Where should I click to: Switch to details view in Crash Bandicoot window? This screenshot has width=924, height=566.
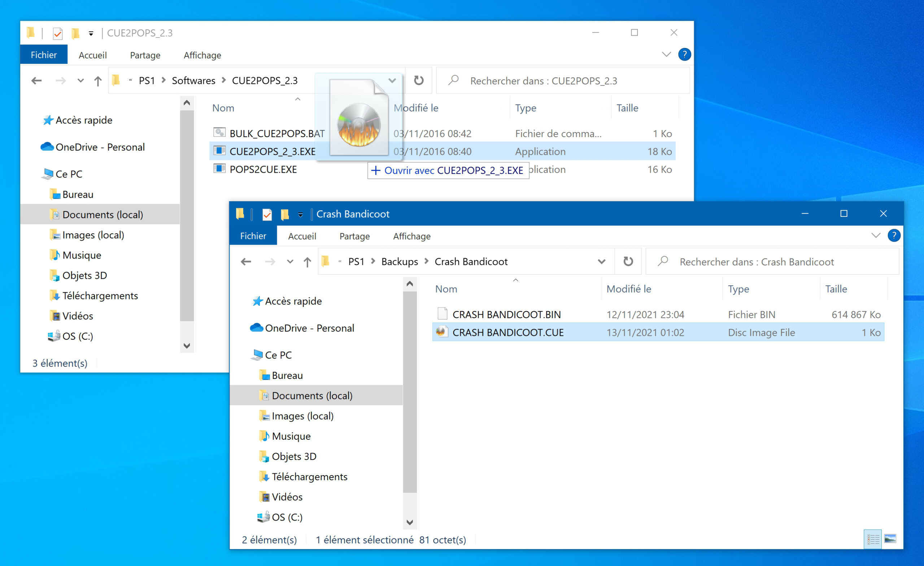point(873,539)
